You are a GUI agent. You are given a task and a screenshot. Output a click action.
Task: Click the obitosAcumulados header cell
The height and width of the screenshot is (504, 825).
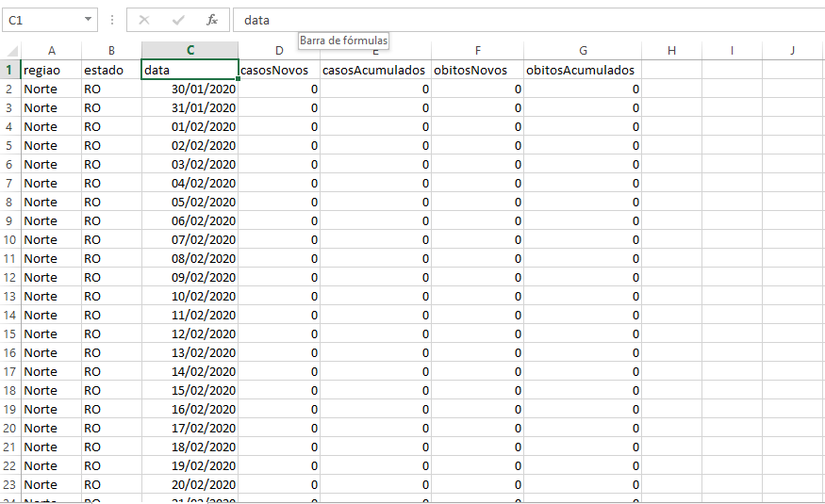[582, 70]
